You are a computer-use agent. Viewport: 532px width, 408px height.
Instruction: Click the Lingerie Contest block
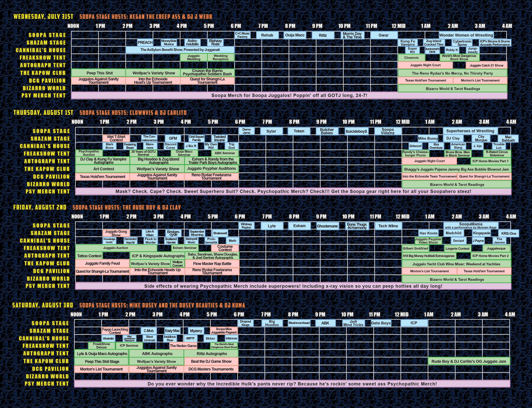457,248
